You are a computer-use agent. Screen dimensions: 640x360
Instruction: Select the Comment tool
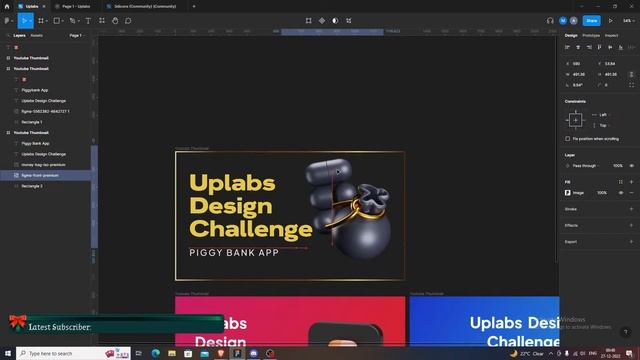click(x=128, y=21)
